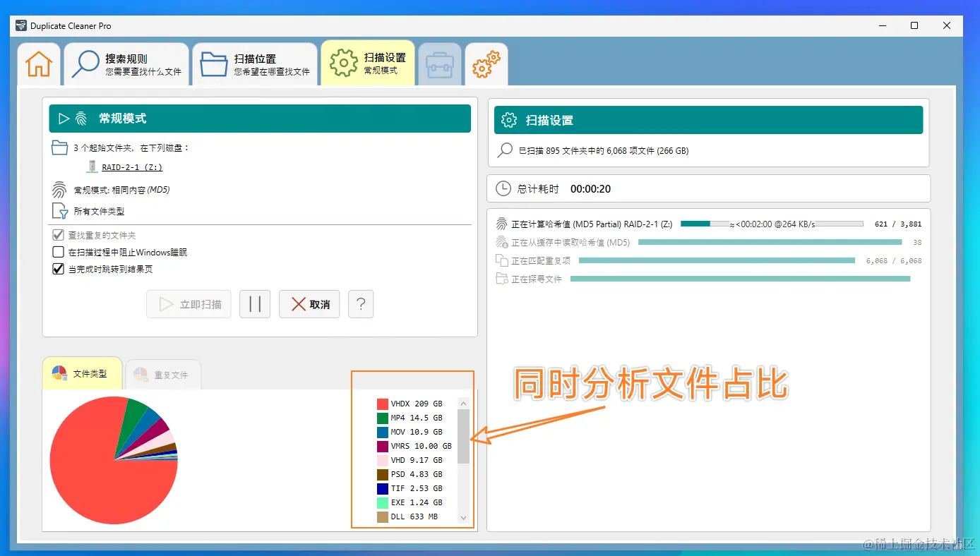Screen dimensions: 980x556
Task: Switch to the 扫描位置 tab
Action: tap(255, 64)
